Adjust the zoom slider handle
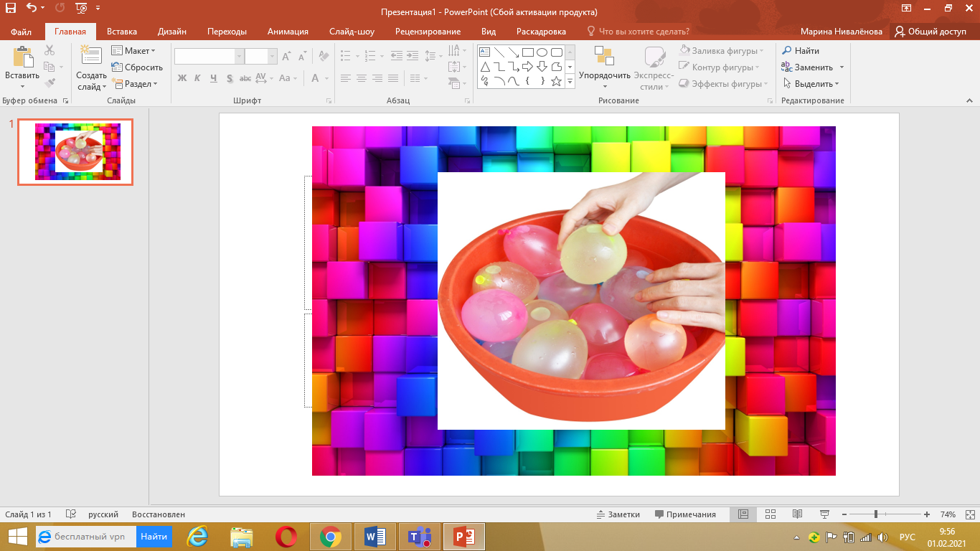 [x=875, y=514]
